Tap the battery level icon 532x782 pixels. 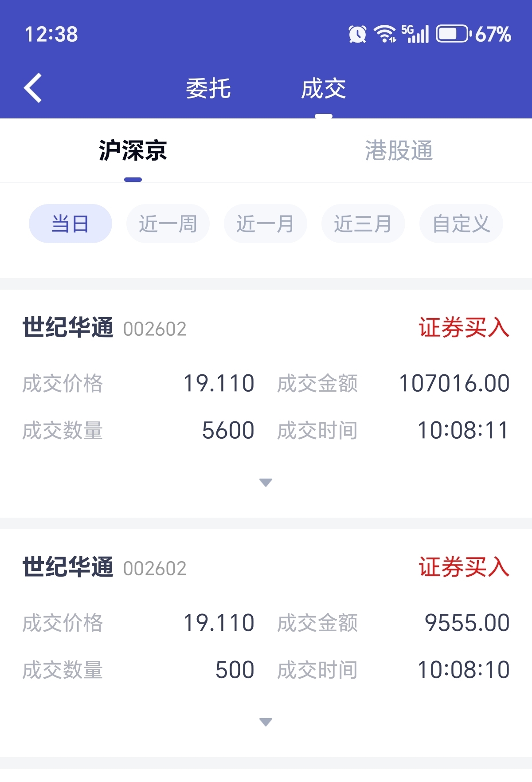453,34
